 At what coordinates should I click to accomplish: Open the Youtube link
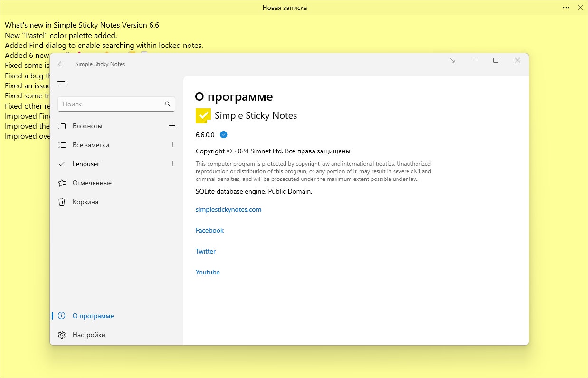click(x=208, y=272)
